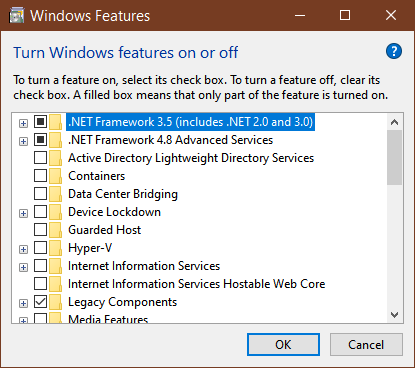
Task: Click the Windows Features title bar icon
Action: 16,16
